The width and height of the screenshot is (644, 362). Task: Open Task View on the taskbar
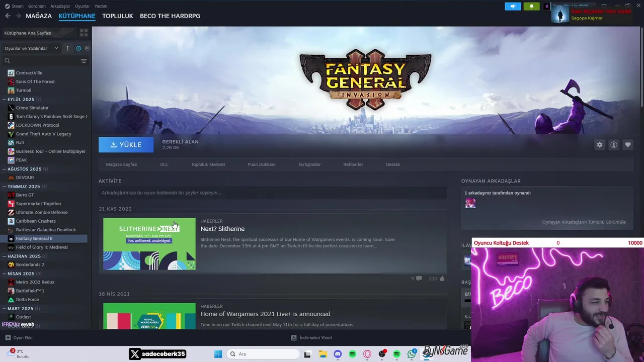(x=307, y=354)
